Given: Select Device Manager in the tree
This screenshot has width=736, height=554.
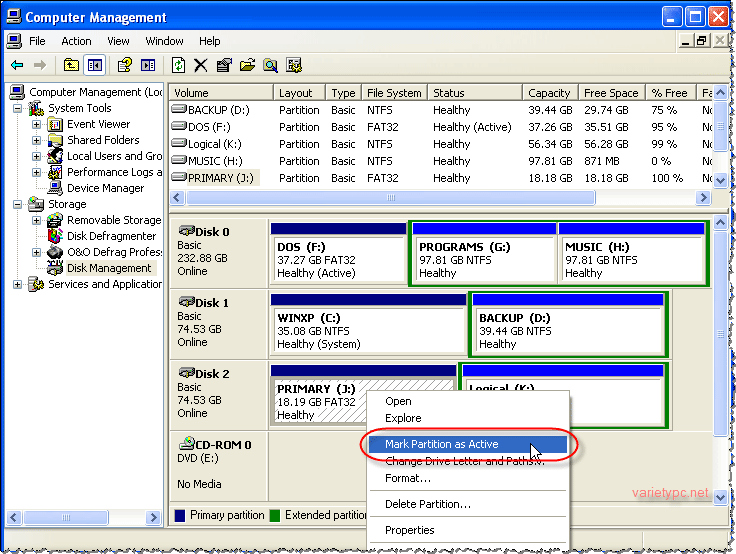Looking at the screenshot, I should coord(105,188).
